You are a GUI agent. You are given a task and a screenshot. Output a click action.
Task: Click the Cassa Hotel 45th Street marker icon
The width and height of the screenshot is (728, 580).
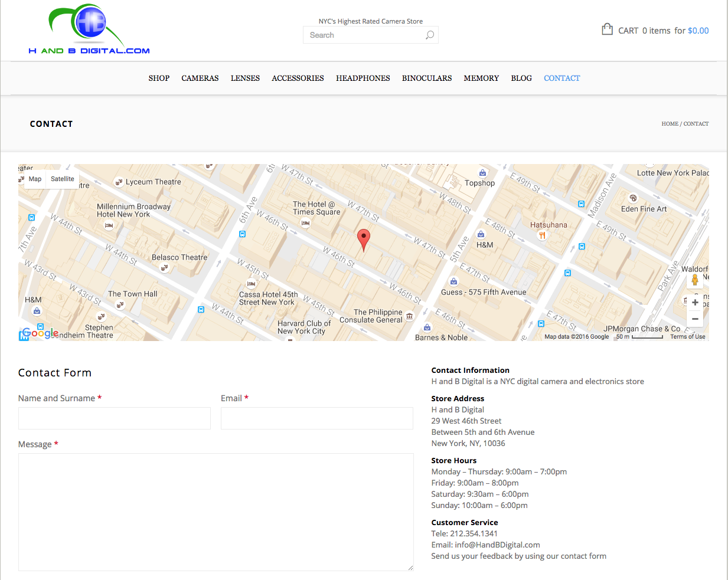pyautogui.click(x=250, y=284)
